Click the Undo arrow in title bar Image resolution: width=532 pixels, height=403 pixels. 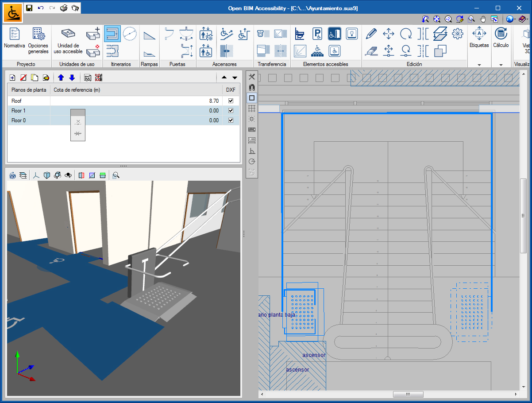[x=41, y=8]
